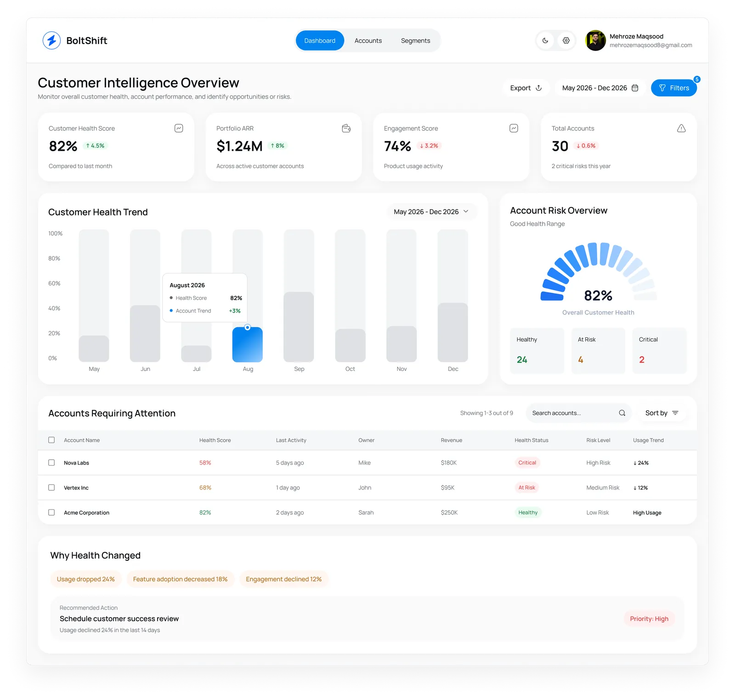Open the Segments tab
Screen dimensions: 735x700
click(x=415, y=40)
